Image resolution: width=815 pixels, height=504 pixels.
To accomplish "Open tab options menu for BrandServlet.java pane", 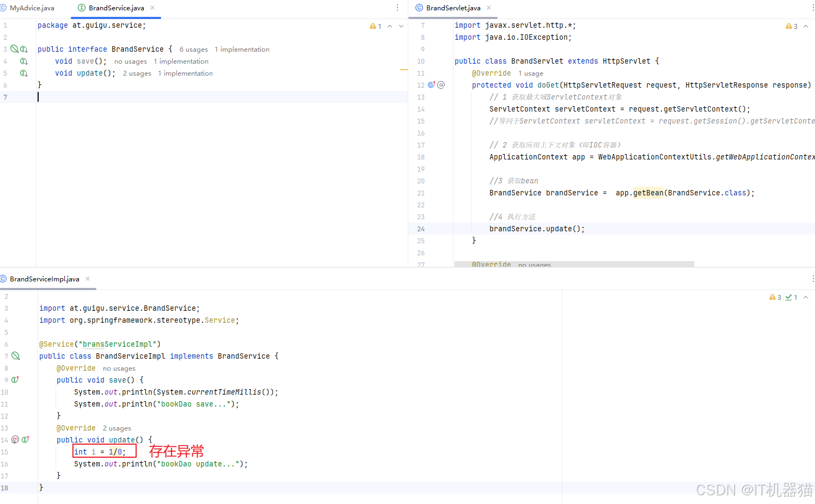I will (813, 8).
